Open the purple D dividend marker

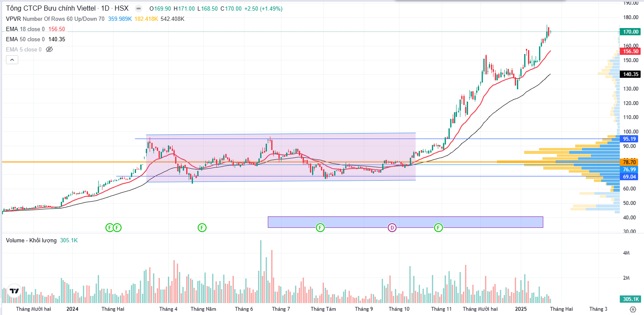[x=392, y=227]
